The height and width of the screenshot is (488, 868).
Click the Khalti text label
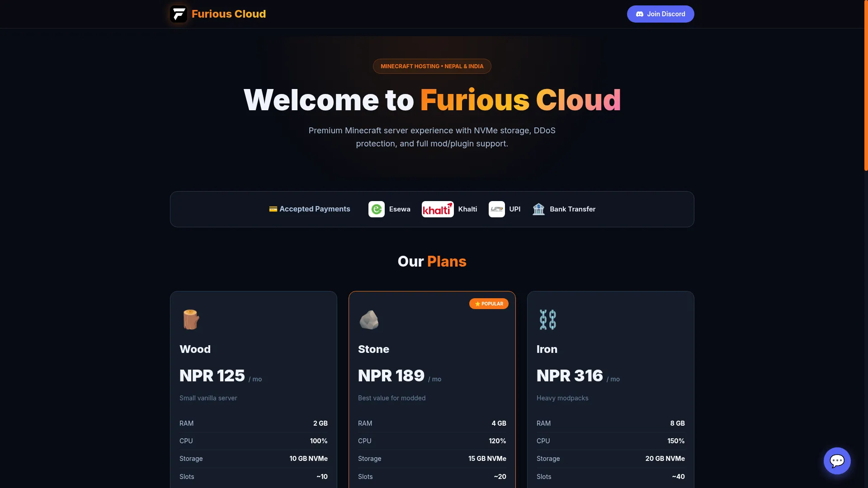[x=467, y=209]
